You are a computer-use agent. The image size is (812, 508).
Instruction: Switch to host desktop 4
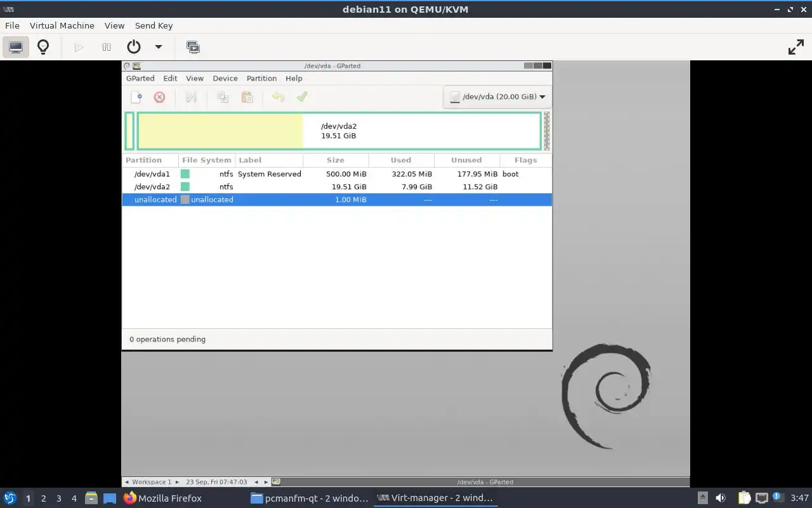tap(74, 498)
